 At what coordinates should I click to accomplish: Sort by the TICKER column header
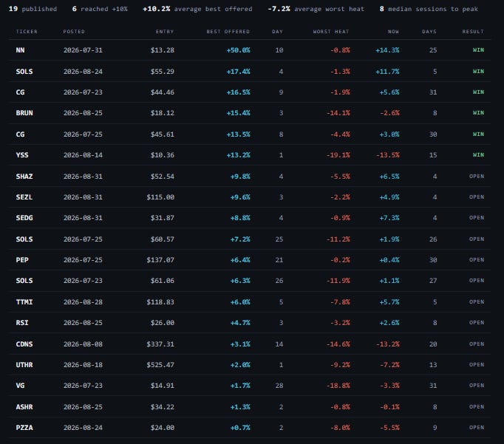[27, 32]
